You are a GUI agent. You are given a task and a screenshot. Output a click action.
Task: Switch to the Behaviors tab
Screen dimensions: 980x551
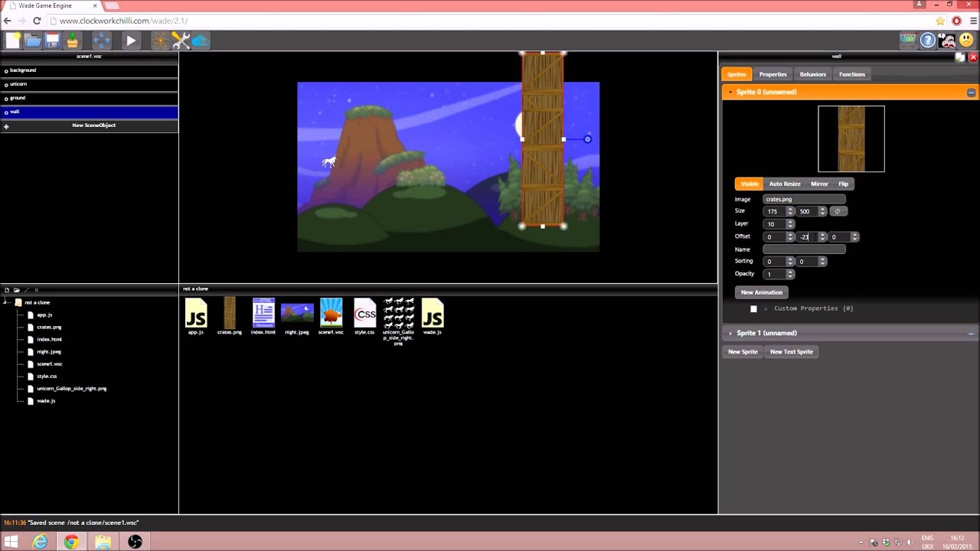(812, 74)
